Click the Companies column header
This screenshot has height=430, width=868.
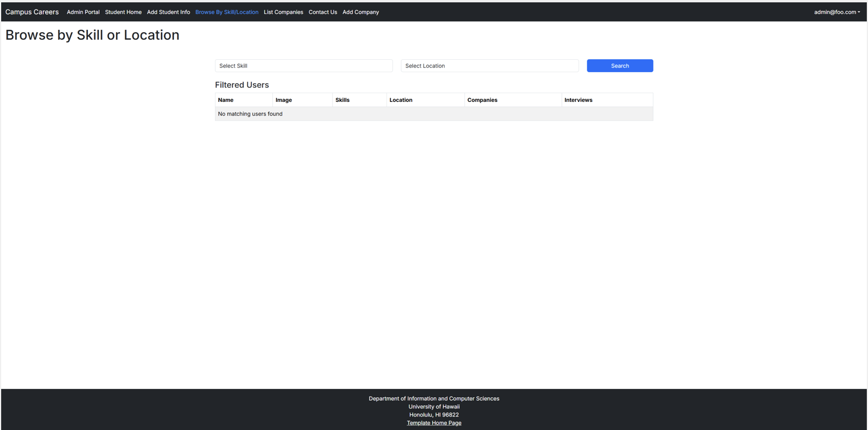pyautogui.click(x=482, y=100)
